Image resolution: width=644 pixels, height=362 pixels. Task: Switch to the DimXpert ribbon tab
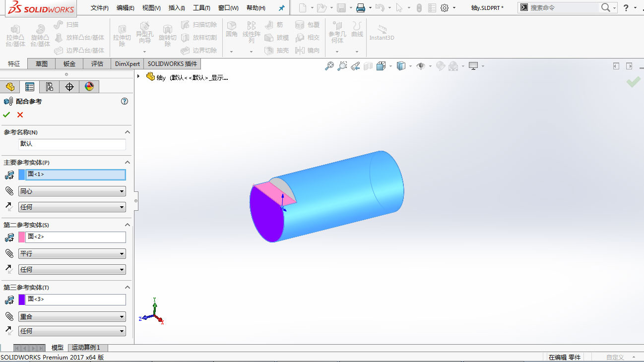point(128,63)
